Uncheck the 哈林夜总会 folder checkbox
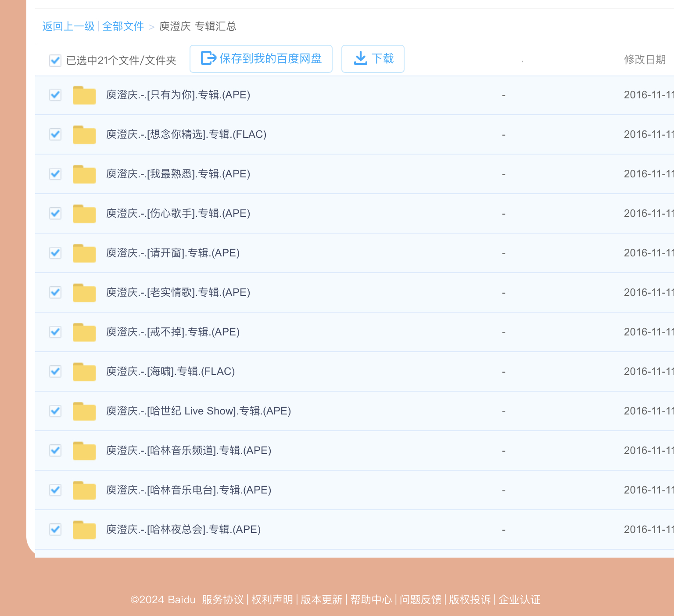This screenshot has width=674, height=616. coord(55,530)
